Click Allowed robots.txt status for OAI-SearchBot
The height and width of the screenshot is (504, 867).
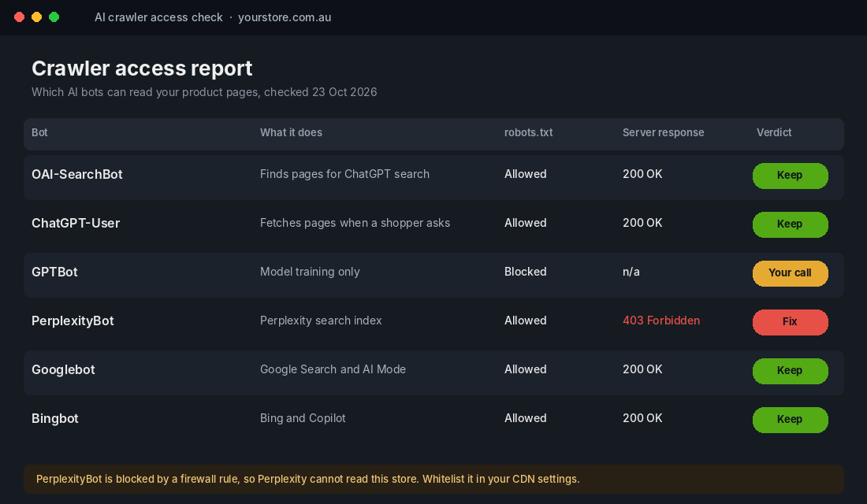point(525,174)
